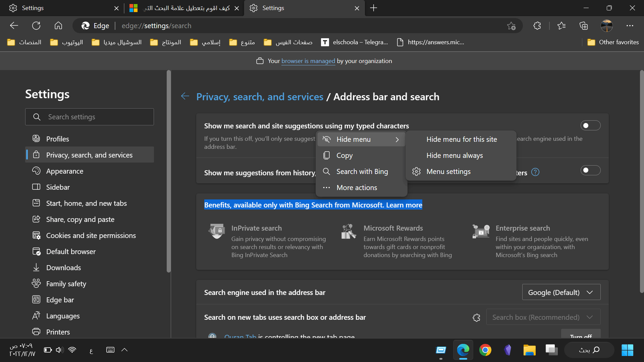644x362 pixels.
Task: Open the Settings and more ellipsis icon
Action: click(x=630, y=26)
